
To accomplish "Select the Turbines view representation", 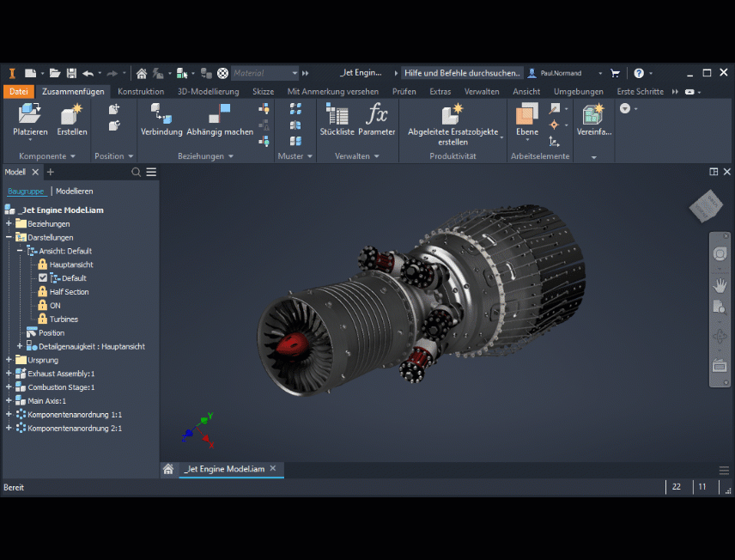I will point(64,319).
